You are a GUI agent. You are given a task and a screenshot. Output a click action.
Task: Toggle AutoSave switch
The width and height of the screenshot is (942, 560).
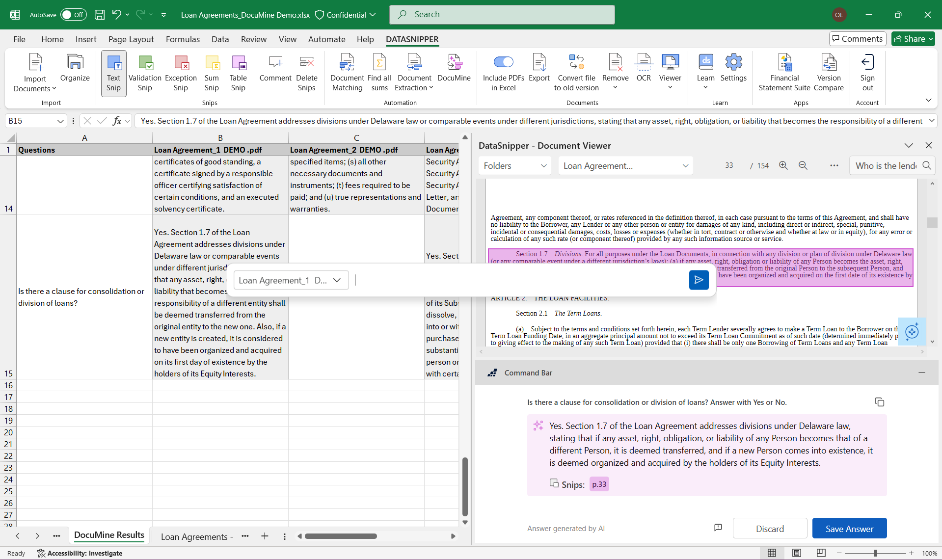click(73, 15)
